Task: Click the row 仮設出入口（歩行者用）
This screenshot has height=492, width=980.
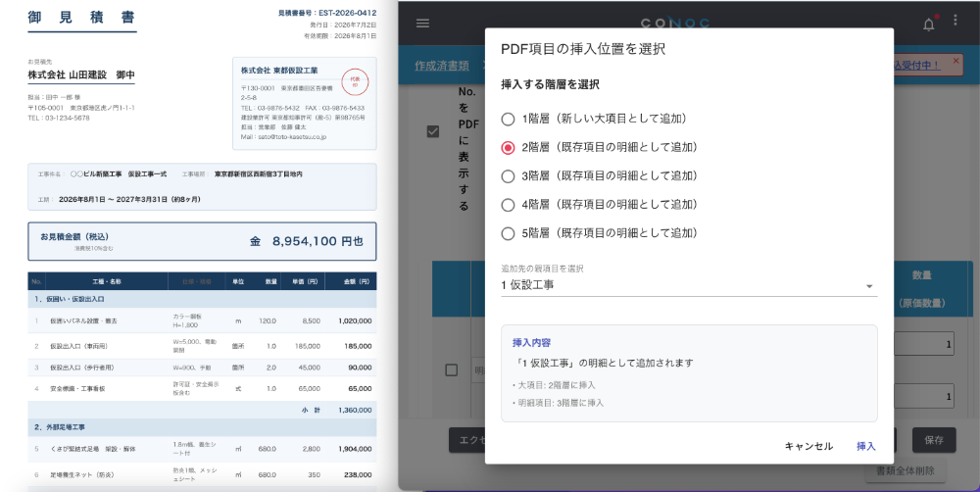Action: [x=202, y=368]
